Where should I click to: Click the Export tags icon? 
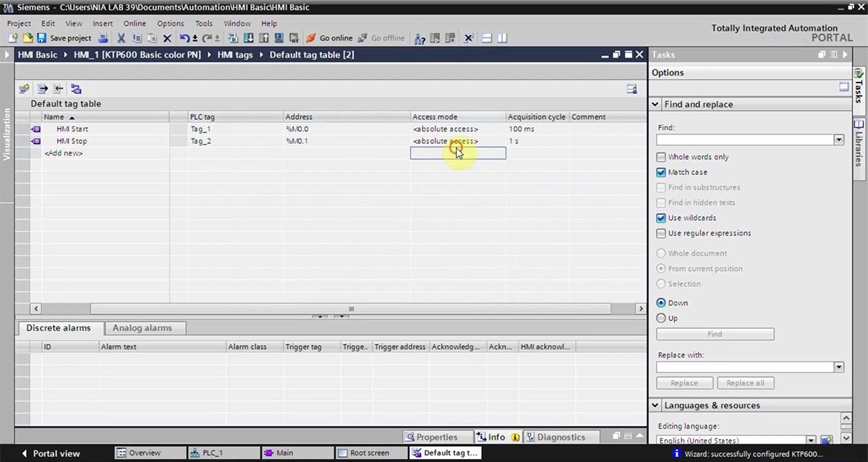click(43, 89)
